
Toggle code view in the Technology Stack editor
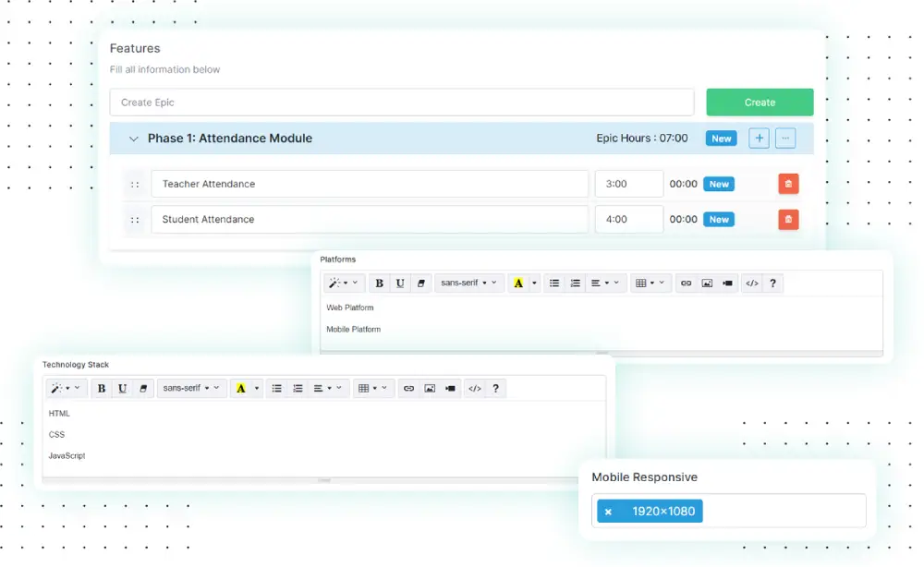[x=474, y=389]
